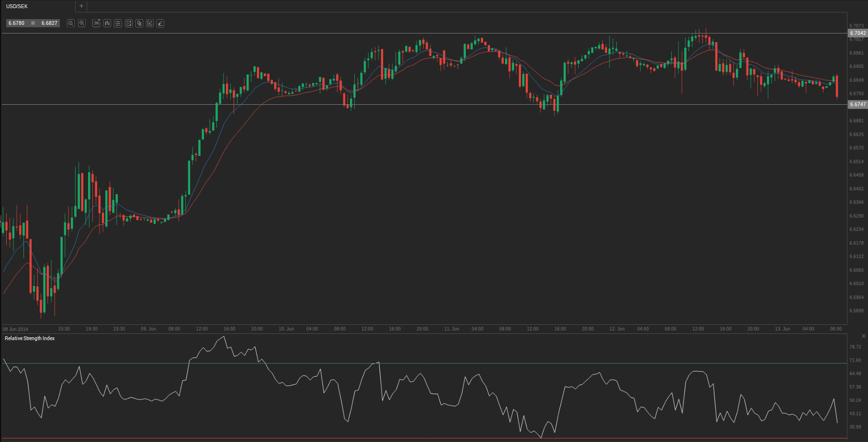Click the 13. Jun date on time axis
This screenshot has height=442, width=868.
click(x=782, y=329)
